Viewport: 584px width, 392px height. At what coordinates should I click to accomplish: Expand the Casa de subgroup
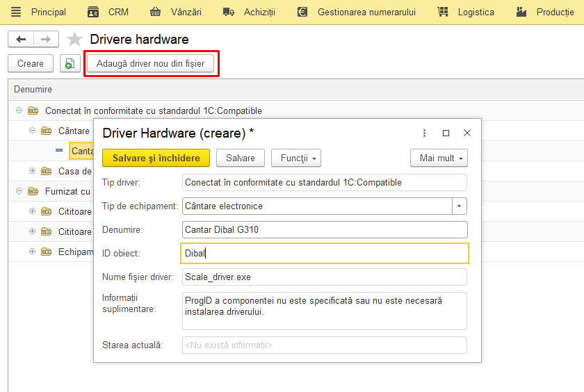[x=33, y=170]
